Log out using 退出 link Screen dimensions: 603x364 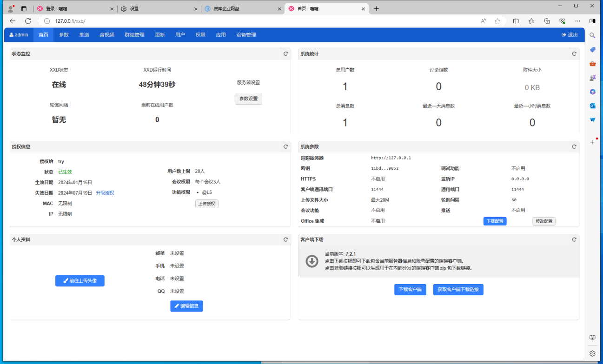point(570,35)
